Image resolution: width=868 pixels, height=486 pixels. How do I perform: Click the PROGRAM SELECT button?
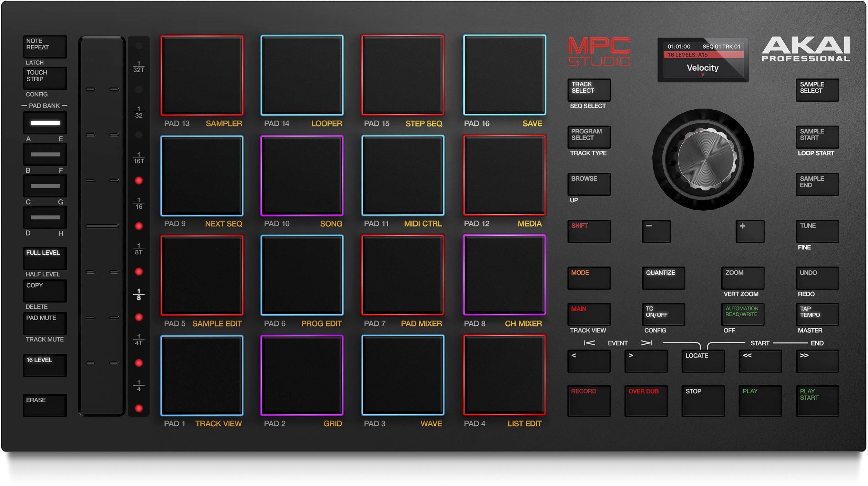click(x=589, y=137)
